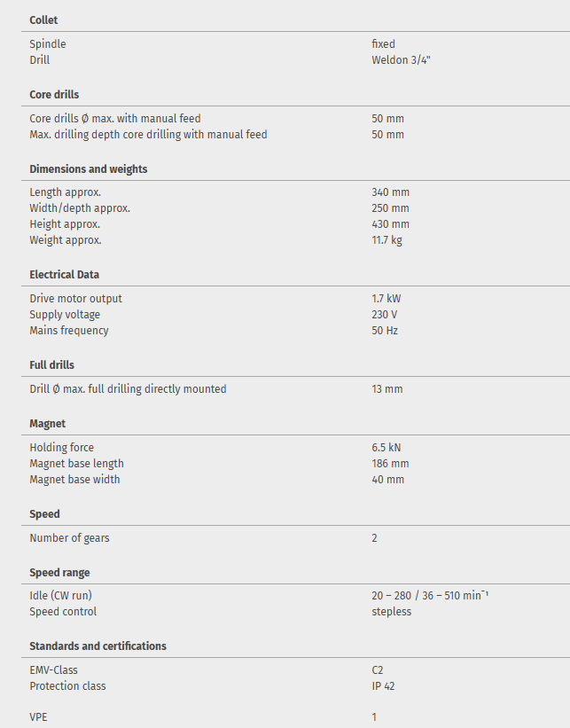Select the 11.7 kg weight value
This screenshot has height=728, width=570.
(x=387, y=240)
